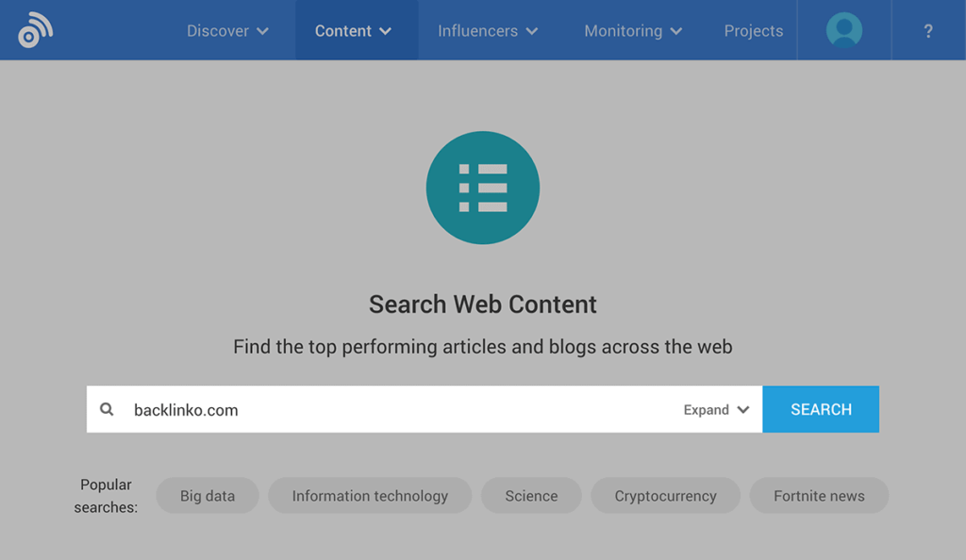This screenshot has width=966, height=560.
Task: Click the Science search suggestion
Action: 531,495
